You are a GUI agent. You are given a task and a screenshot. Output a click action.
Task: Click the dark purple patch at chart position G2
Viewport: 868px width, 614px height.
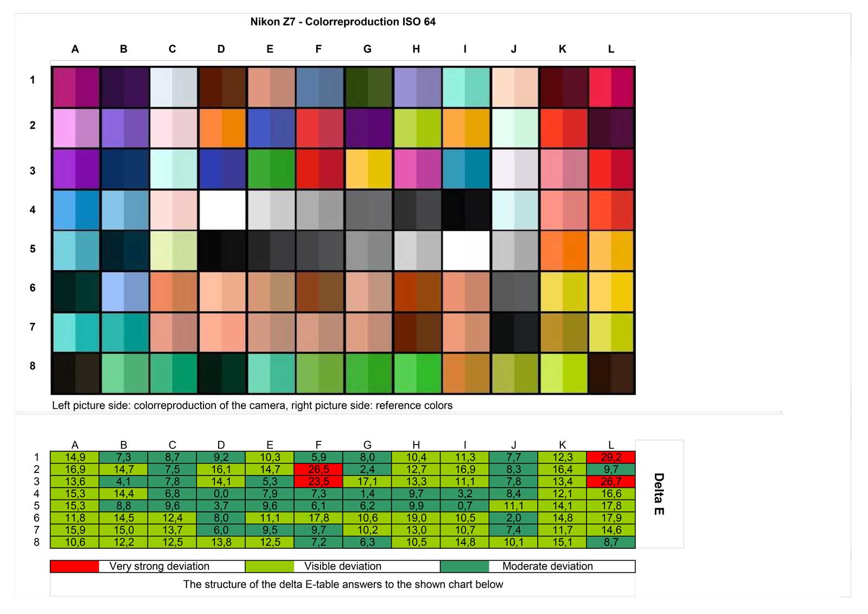368,128
